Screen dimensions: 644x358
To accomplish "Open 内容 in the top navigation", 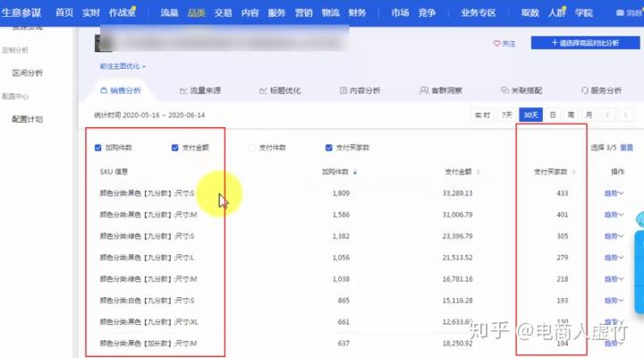I will pyautogui.click(x=250, y=13).
